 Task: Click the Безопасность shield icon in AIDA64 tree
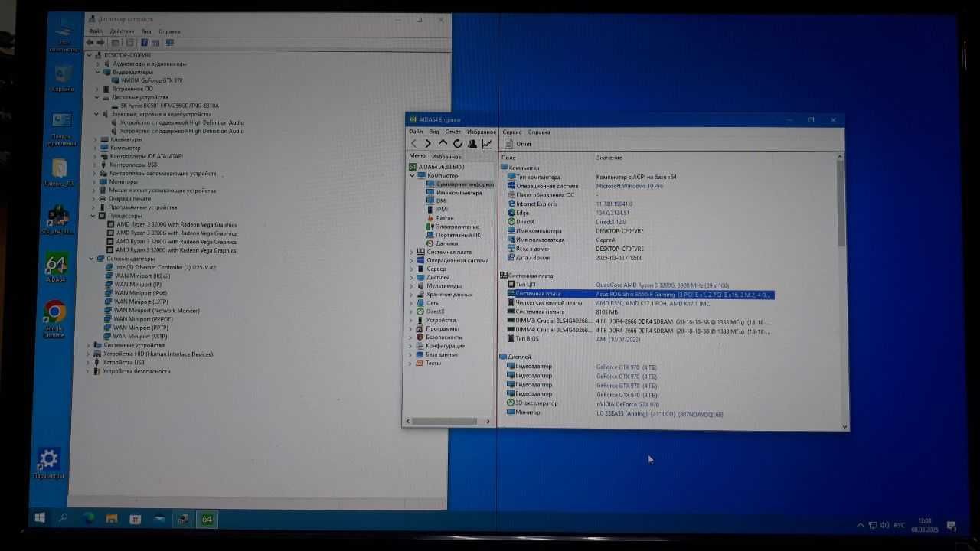[x=420, y=337]
